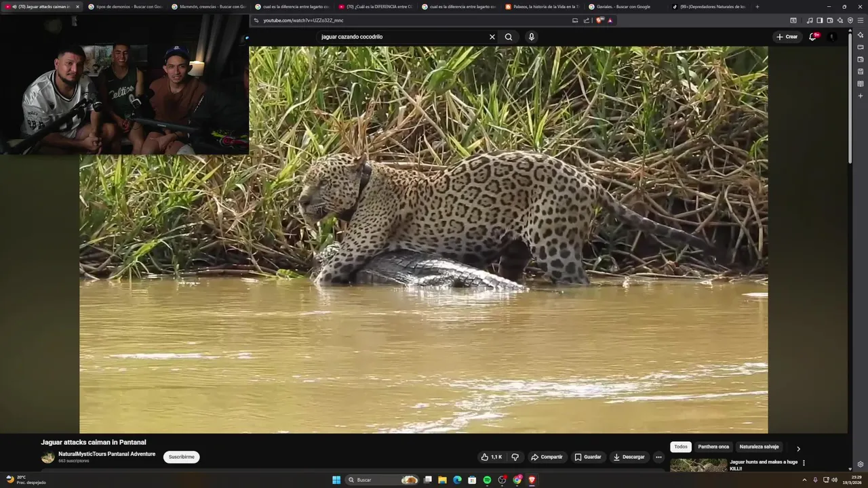The height and width of the screenshot is (488, 868).
Task: Click the Crear button
Action: [x=787, y=37]
